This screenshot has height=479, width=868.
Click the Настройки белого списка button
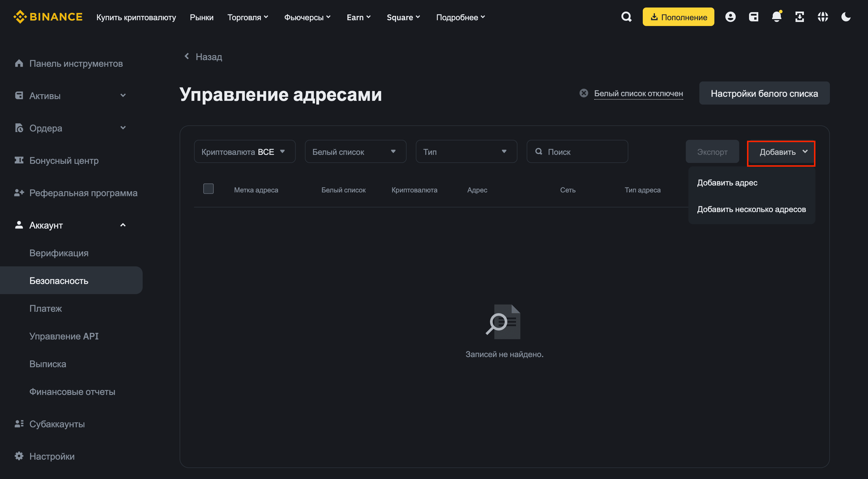coord(764,93)
